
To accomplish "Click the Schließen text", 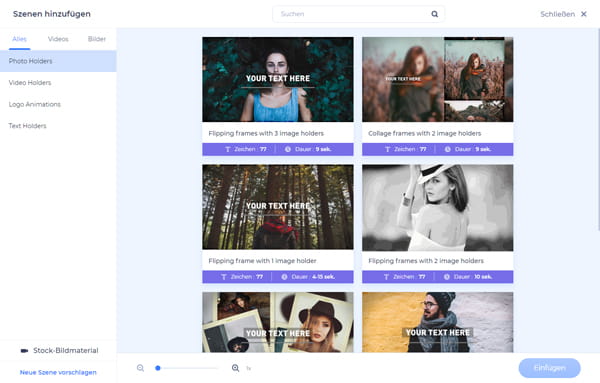I will pyautogui.click(x=557, y=14).
